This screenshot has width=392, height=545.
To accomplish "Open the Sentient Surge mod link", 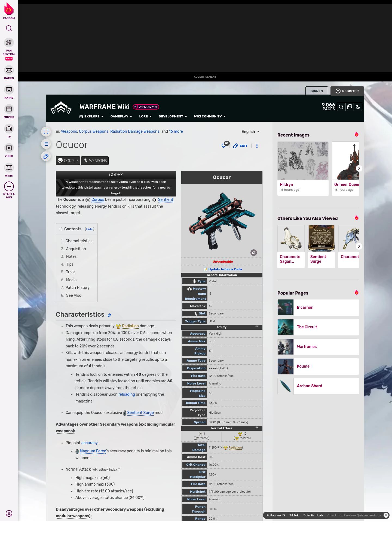I will point(140,413).
